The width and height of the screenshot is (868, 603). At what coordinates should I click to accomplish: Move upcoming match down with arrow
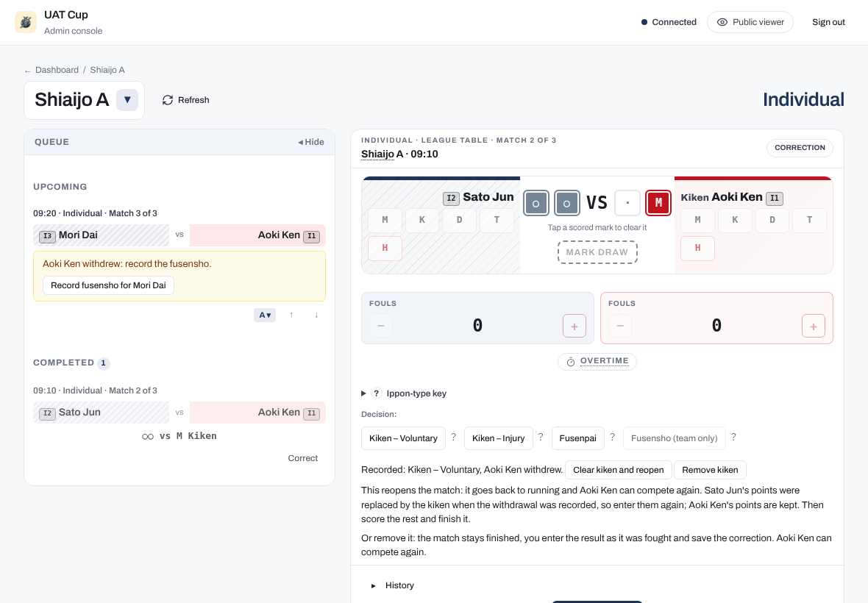pyautogui.click(x=316, y=315)
